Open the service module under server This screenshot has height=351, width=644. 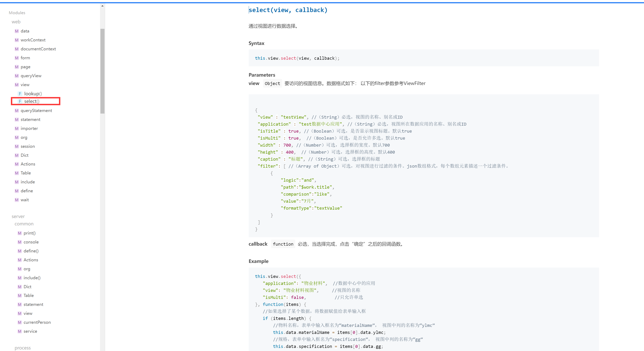click(x=30, y=331)
